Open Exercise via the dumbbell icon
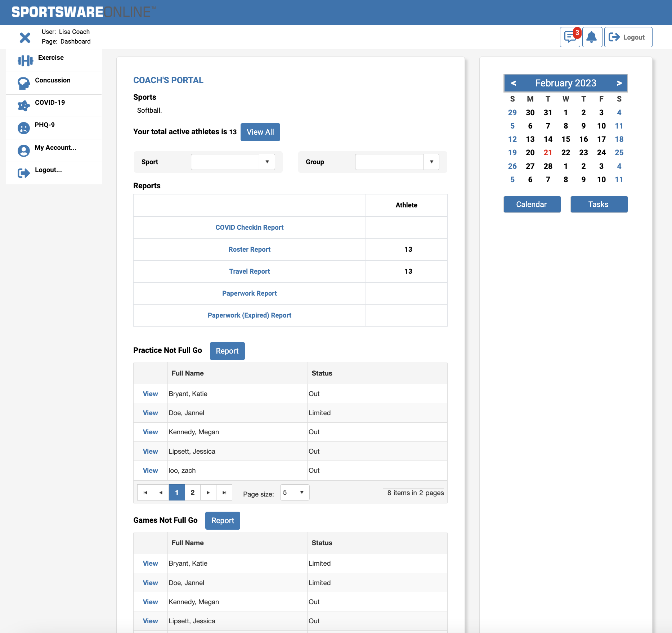This screenshot has width=672, height=633. point(25,60)
